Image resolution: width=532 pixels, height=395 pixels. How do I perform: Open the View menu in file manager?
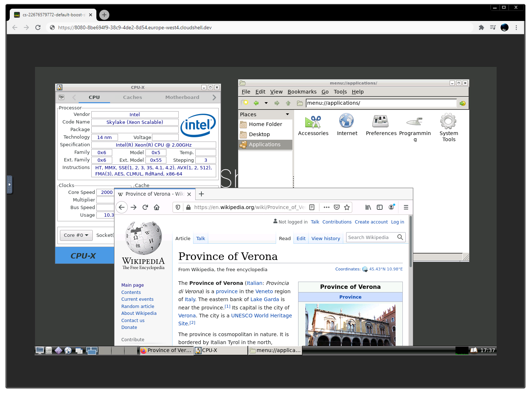point(276,92)
